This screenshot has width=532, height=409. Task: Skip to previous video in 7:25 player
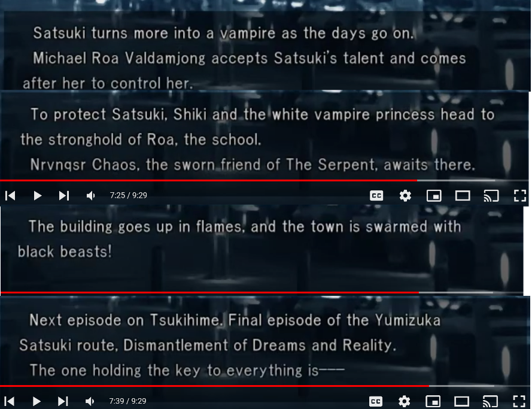(10, 195)
